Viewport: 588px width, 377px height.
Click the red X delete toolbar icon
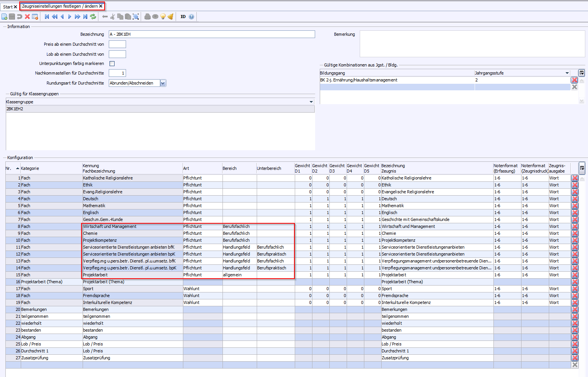(x=27, y=17)
